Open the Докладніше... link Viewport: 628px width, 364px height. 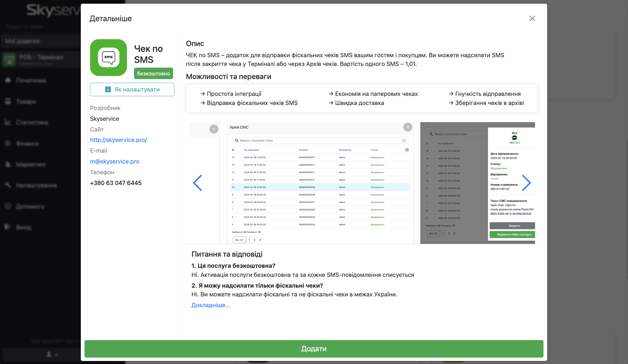click(x=210, y=305)
